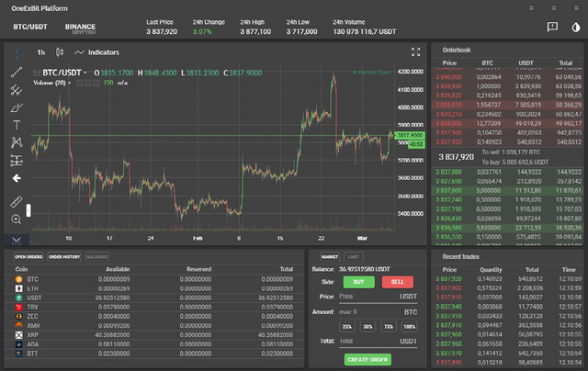
Task: Set the amount to 25%
Action: tap(347, 327)
